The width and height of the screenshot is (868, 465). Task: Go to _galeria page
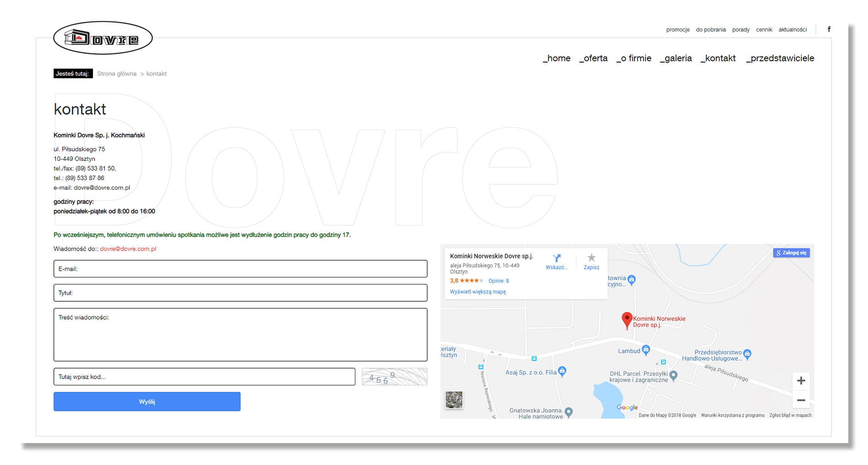click(676, 58)
